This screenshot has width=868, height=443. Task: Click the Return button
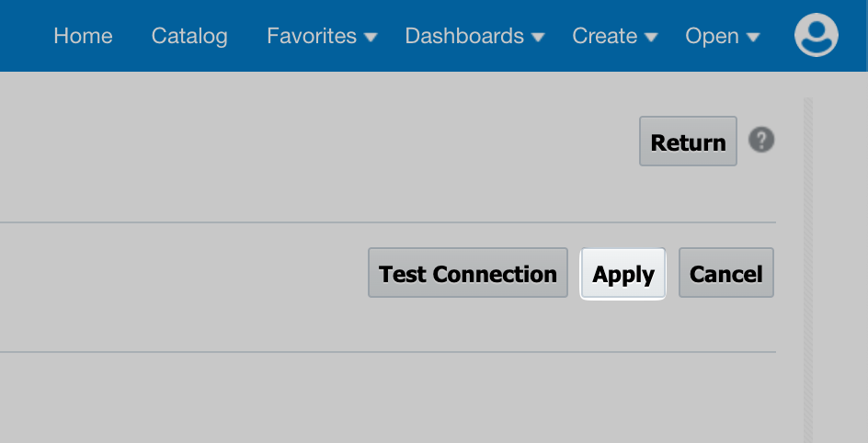coord(688,141)
